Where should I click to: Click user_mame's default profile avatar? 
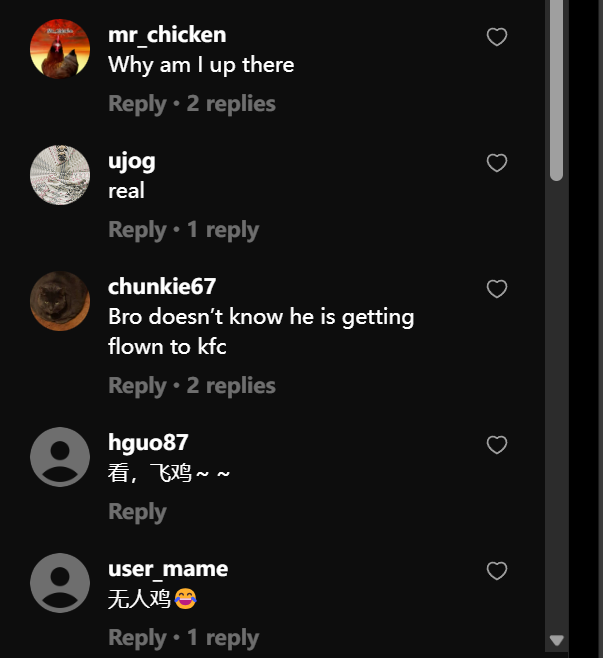point(60,583)
